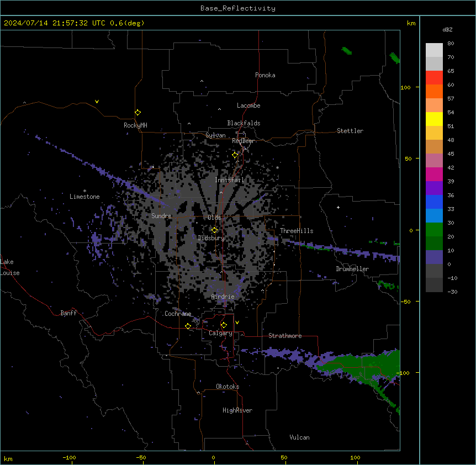Click the yellow V marker east of Calgary

pyautogui.click(x=237, y=323)
